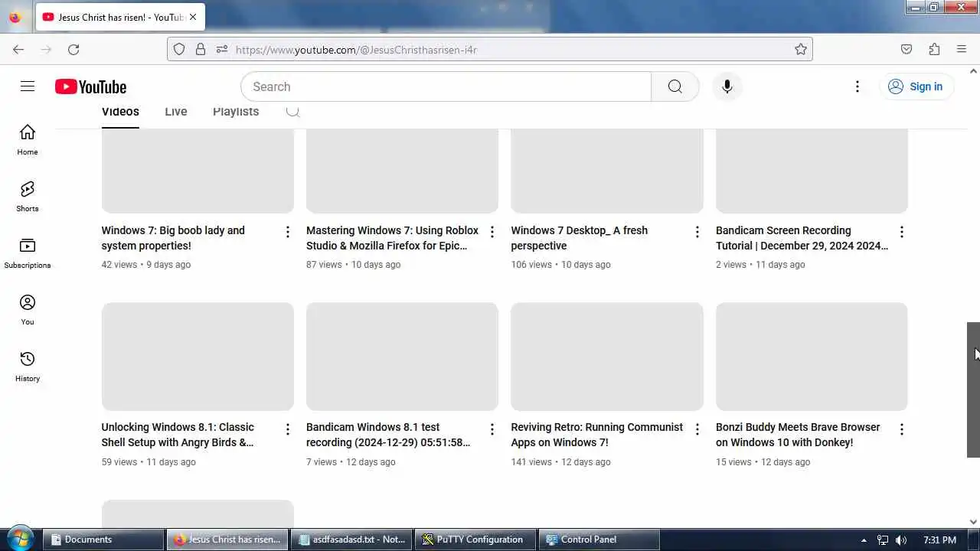This screenshot has height=551, width=980.
Task: Open the YouTube guide hamburger menu
Action: pos(28,86)
